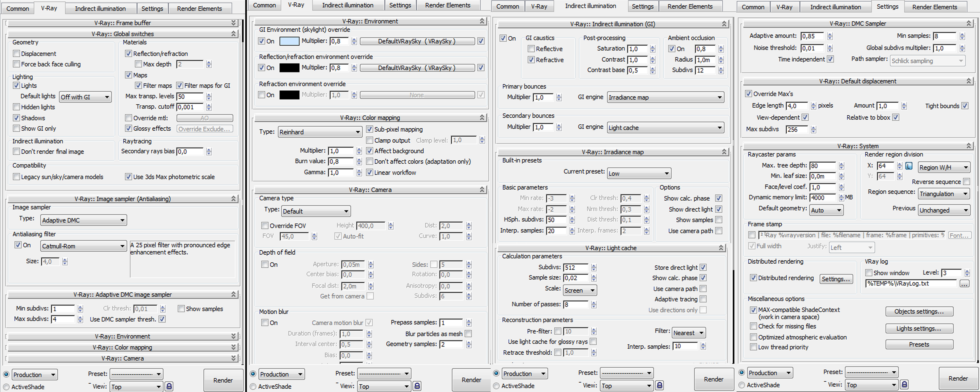
Task: Switch to the Render Elements tab in the leftmost panel
Action: click(x=199, y=8)
